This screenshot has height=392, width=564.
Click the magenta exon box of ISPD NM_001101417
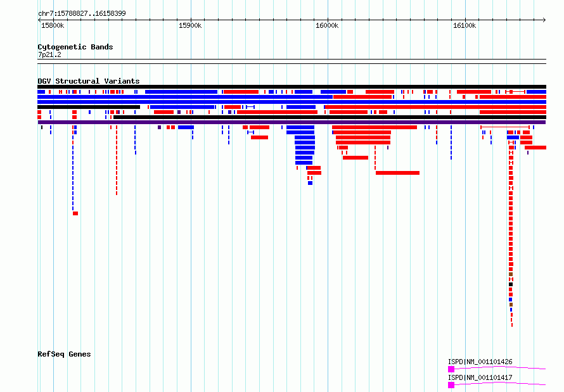(451, 385)
